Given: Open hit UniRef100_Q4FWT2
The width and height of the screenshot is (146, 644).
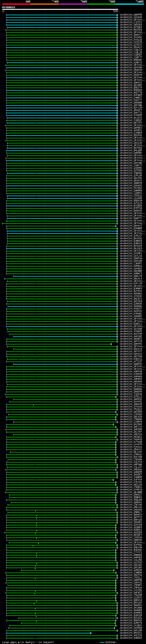Looking at the screenshot, I should [131, 593].
